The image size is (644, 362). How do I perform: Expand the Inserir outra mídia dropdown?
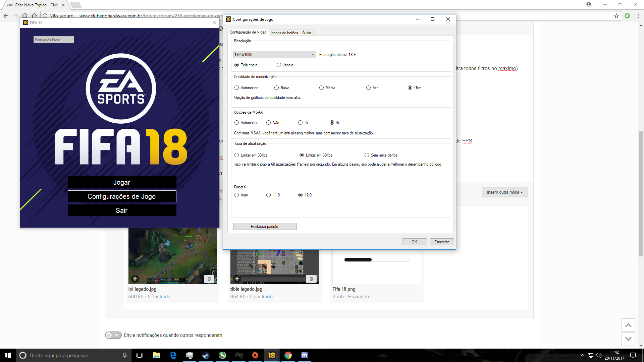pos(505,192)
